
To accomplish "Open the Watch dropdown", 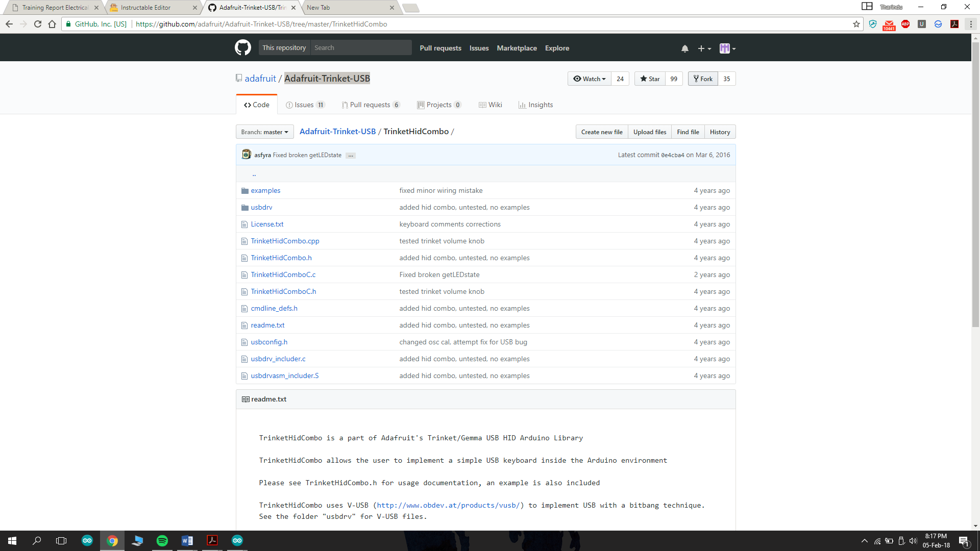I will click(590, 79).
